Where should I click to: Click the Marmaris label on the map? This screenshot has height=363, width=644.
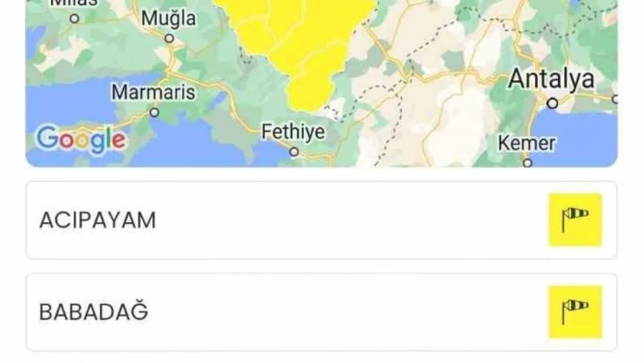point(153,91)
